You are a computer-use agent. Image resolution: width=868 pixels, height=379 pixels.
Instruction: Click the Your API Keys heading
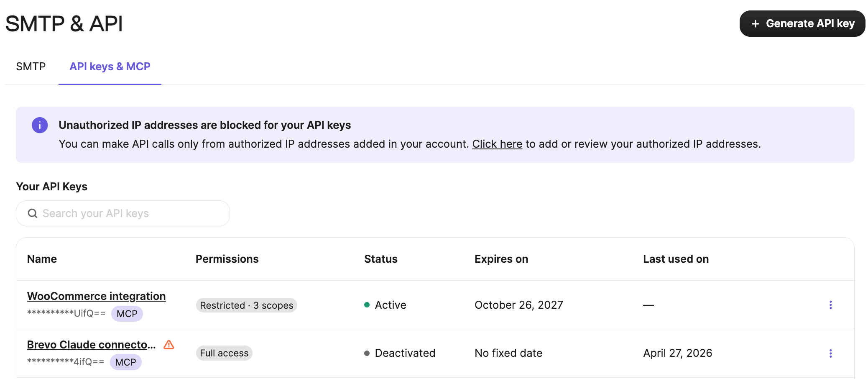coord(52,187)
